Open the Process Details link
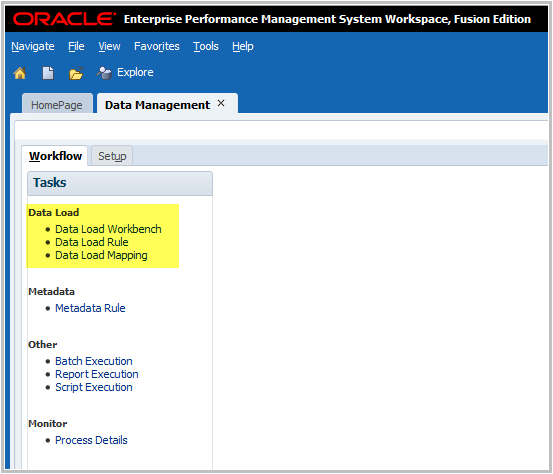This screenshot has height=474, width=553. (91, 440)
